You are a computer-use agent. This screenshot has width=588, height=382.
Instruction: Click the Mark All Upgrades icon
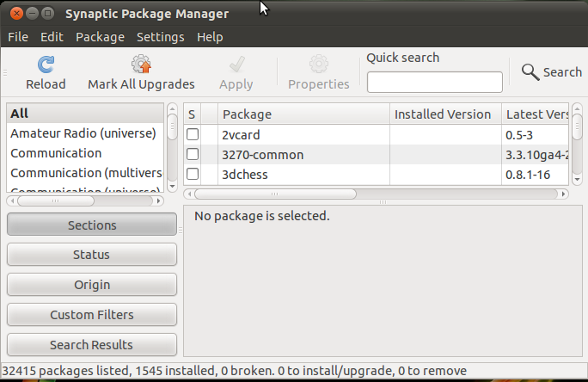141,65
